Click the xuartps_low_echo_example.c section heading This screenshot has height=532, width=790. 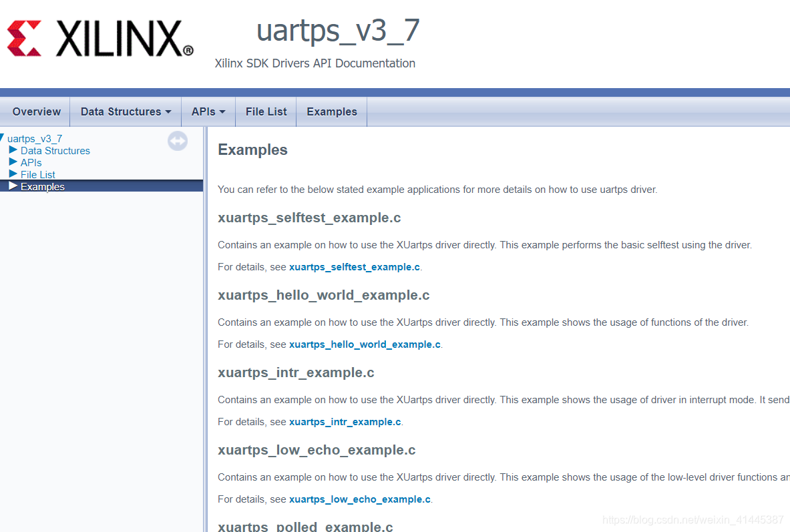click(317, 451)
